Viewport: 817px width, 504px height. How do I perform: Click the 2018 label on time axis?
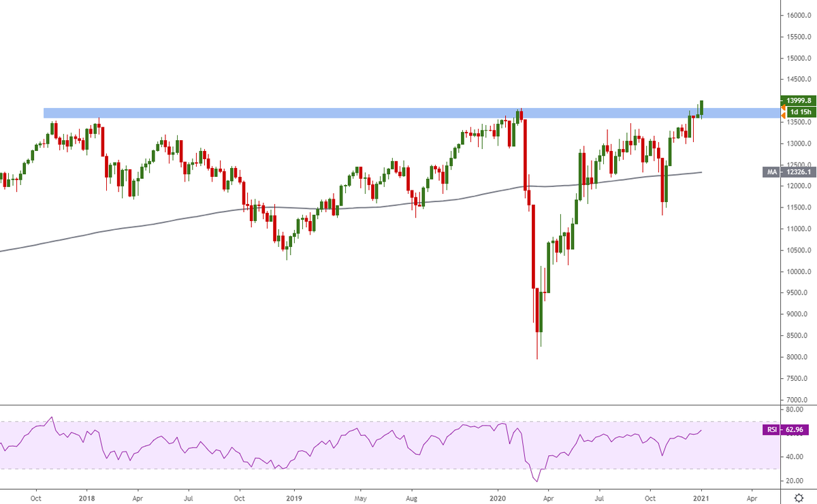pyautogui.click(x=86, y=497)
